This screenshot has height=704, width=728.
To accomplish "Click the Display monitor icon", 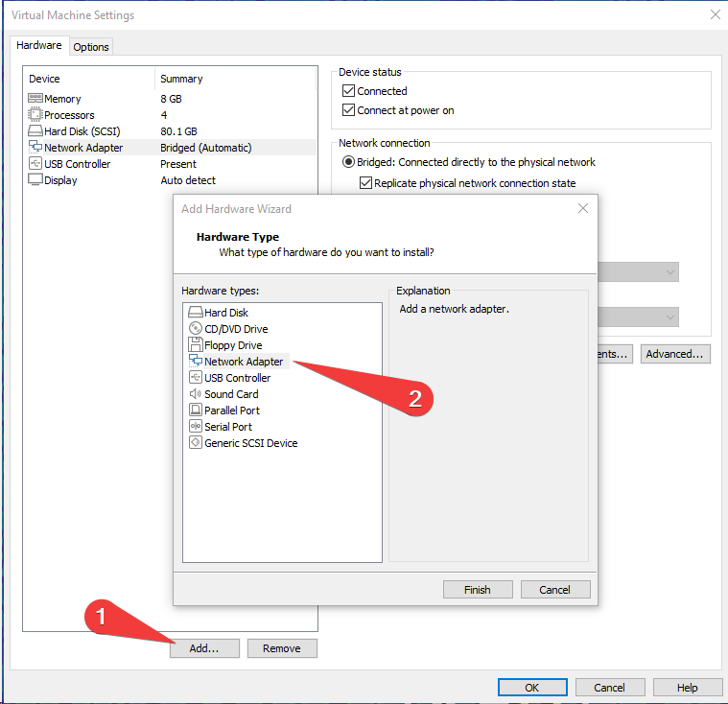I will coord(35,179).
